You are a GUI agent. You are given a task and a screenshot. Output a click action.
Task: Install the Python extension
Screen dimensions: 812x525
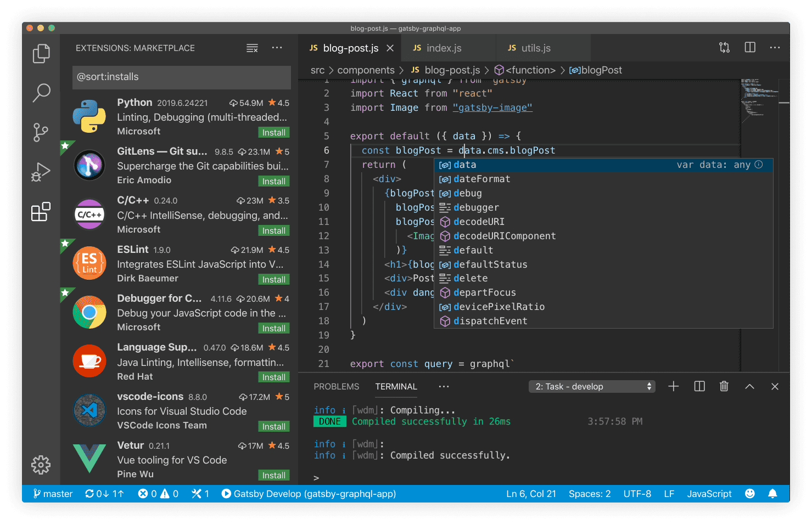click(273, 133)
